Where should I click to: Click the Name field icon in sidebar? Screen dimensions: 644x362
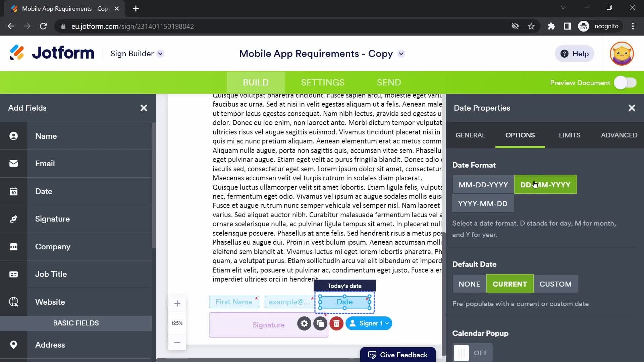coord(14,136)
